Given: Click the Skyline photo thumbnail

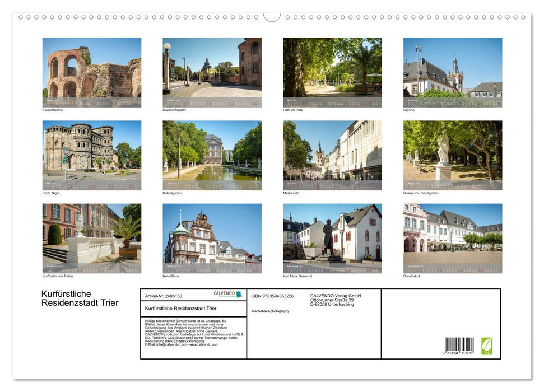Looking at the screenshot, I should pyautogui.click(x=453, y=72).
